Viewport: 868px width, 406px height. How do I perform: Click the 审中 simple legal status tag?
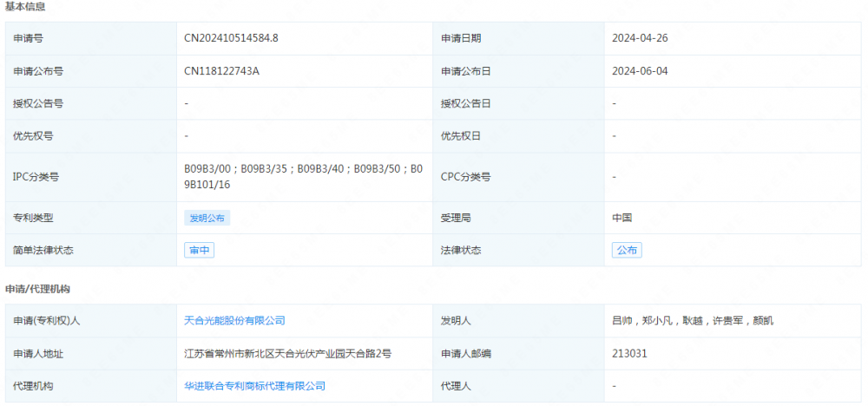(200, 250)
